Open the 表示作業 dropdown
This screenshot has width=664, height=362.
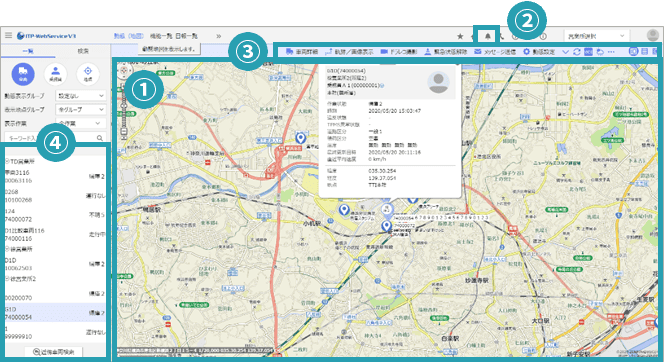point(80,123)
